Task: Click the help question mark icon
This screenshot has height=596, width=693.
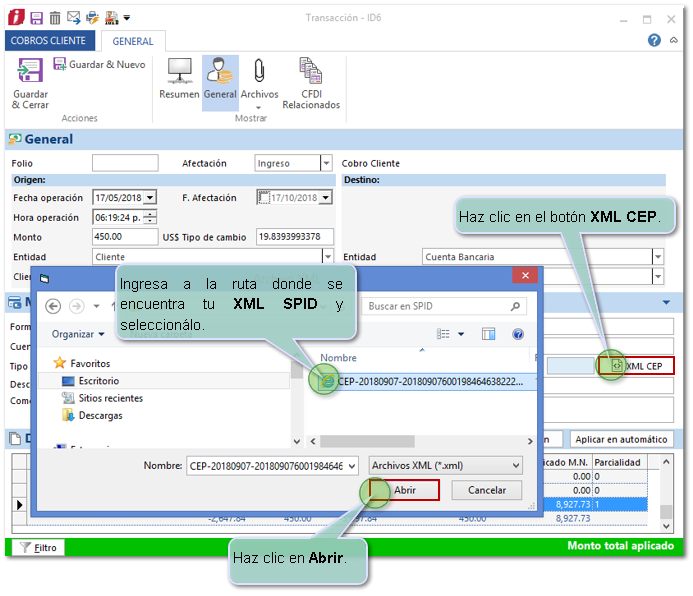Action: 654,40
